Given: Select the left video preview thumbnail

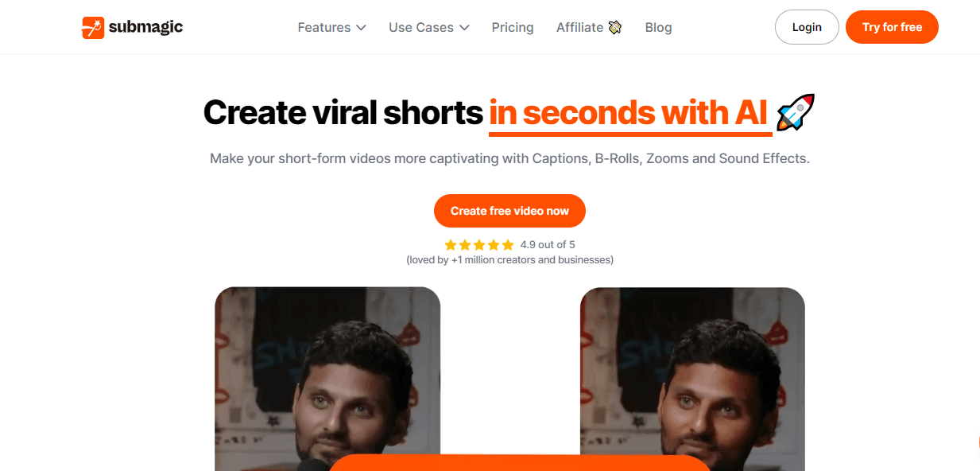Looking at the screenshot, I should coord(327,379).
